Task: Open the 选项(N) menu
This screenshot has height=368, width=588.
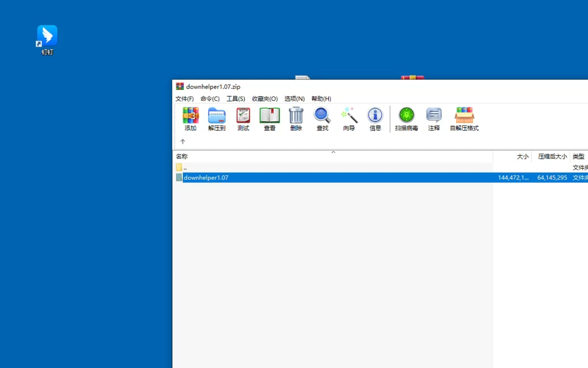Action: point(294,99)
